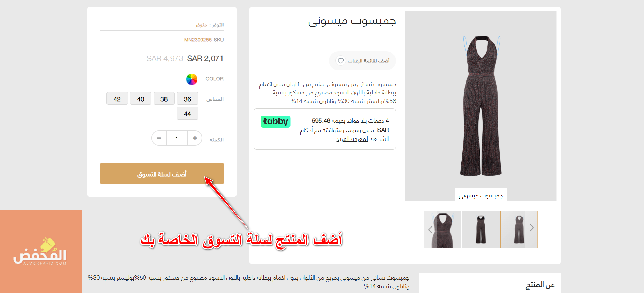Show next thumbnail with right arrow
The height and width of the screenshot is (293, 644).
(531, 228)
